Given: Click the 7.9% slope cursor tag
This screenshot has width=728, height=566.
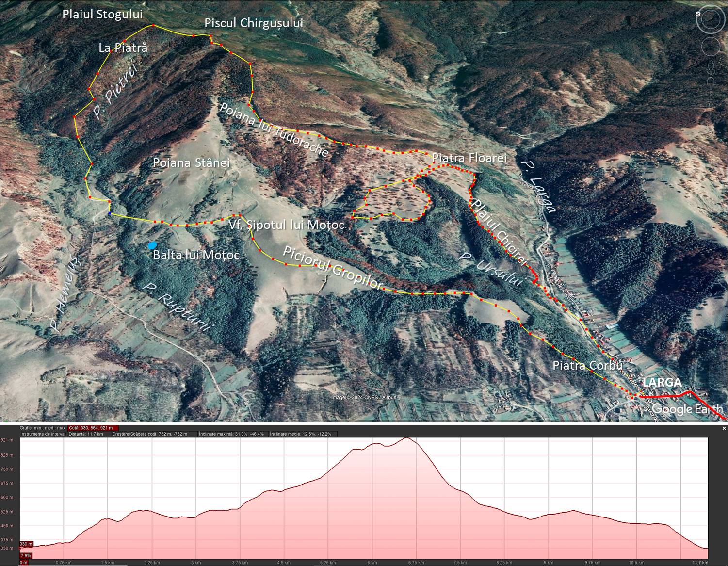Looking at the screenshot, I should pos(26,555).
